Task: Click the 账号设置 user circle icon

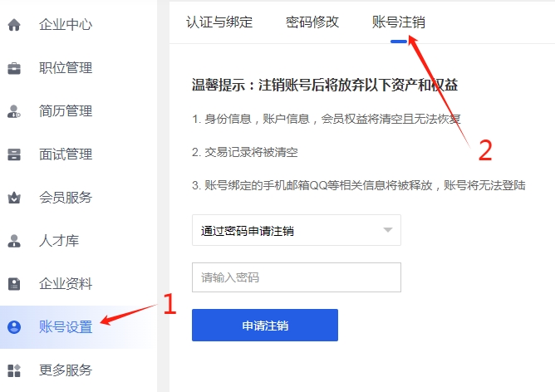Action: click(14, 327)
